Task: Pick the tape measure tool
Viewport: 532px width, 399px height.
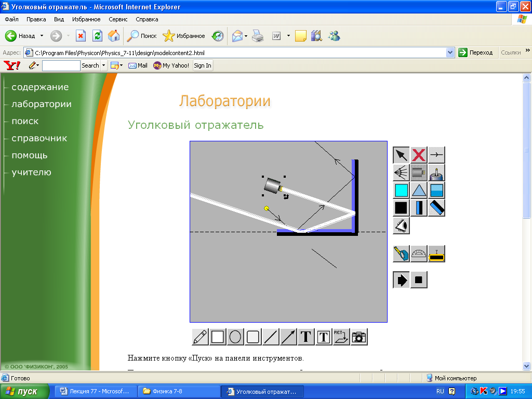Action: point(402,254)
